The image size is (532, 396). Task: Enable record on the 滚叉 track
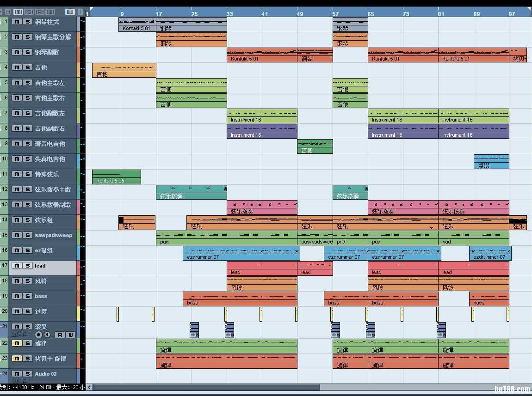[x=39, y=335]
